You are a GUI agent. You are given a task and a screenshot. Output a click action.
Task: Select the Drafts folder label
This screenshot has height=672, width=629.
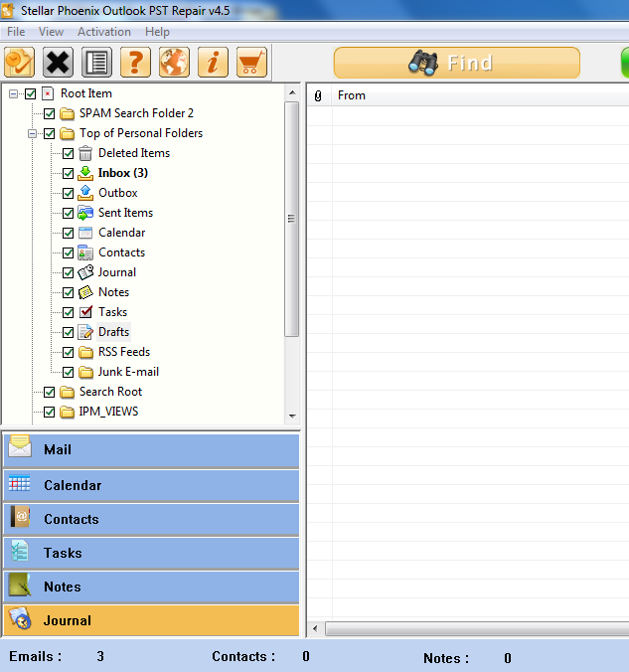[113, 332]
